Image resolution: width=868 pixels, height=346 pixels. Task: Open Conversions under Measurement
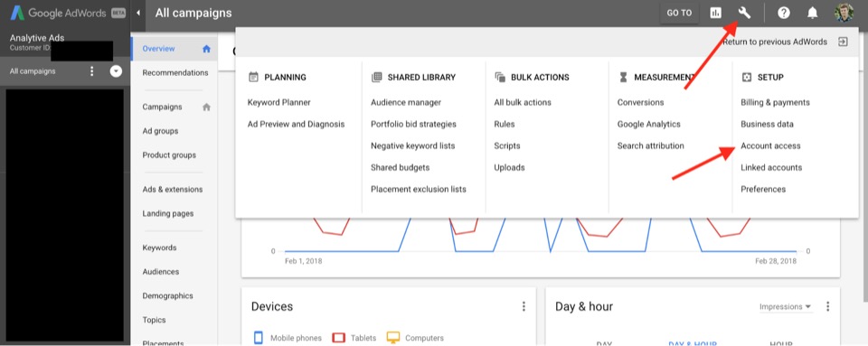coord(640,102)
